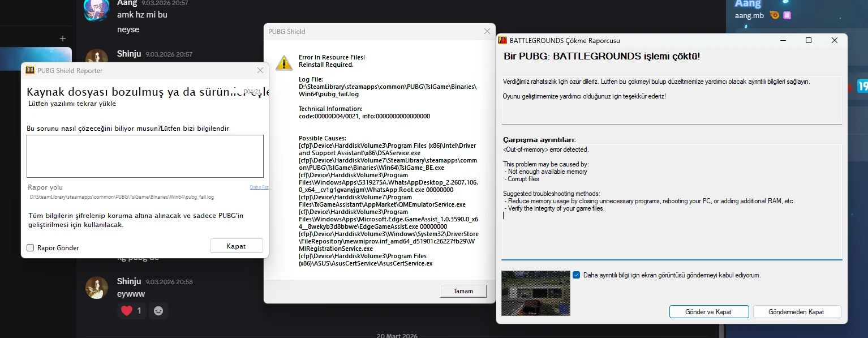Click the 'Çarpışma ayrıntıları:' label

click(539, 139)
